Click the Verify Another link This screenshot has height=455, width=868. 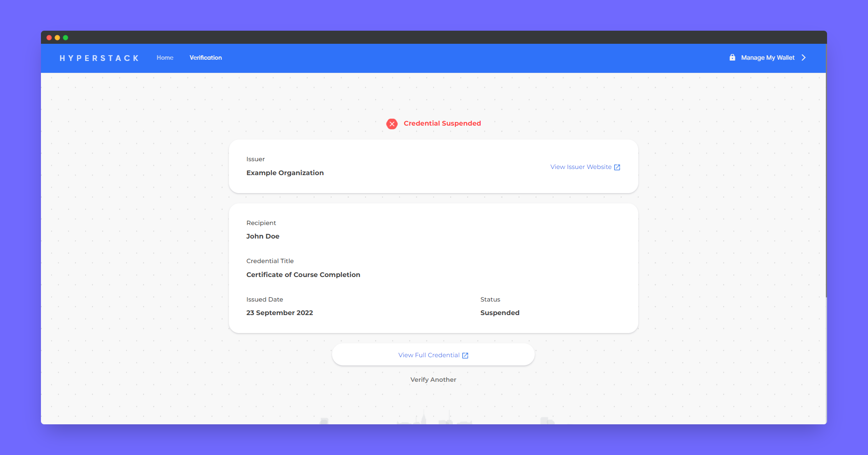tap(433, 380)
